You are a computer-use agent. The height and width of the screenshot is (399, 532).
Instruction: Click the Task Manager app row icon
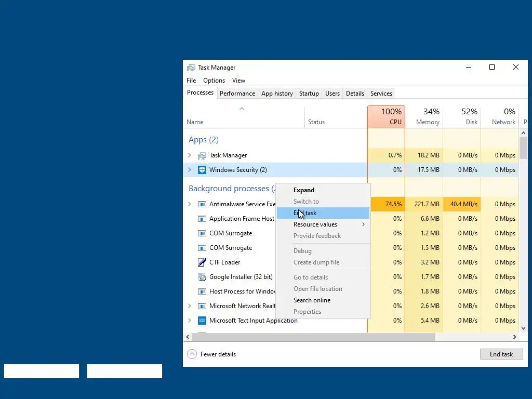(x=202, y=155)
